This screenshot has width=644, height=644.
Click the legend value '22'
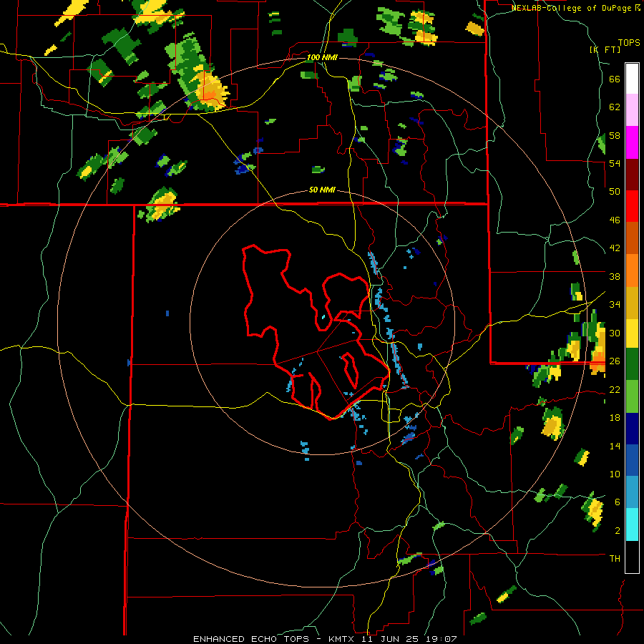point(615,389)
